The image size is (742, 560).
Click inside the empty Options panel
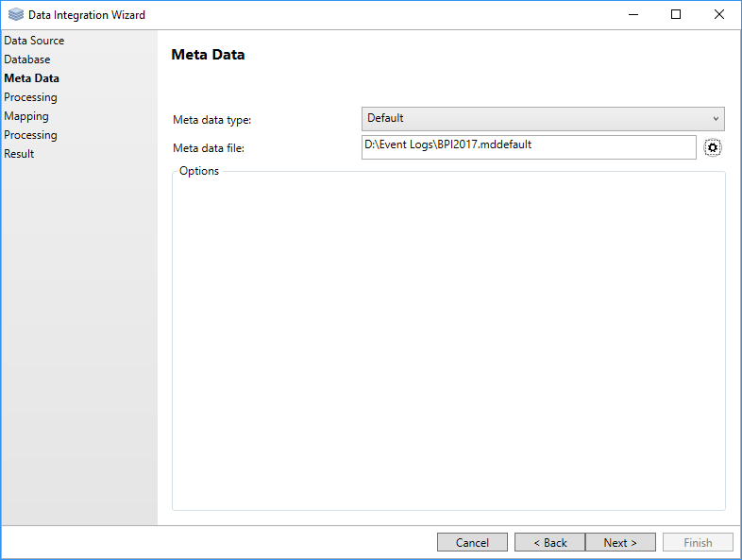pyautogui.click(x=448, y=340)
